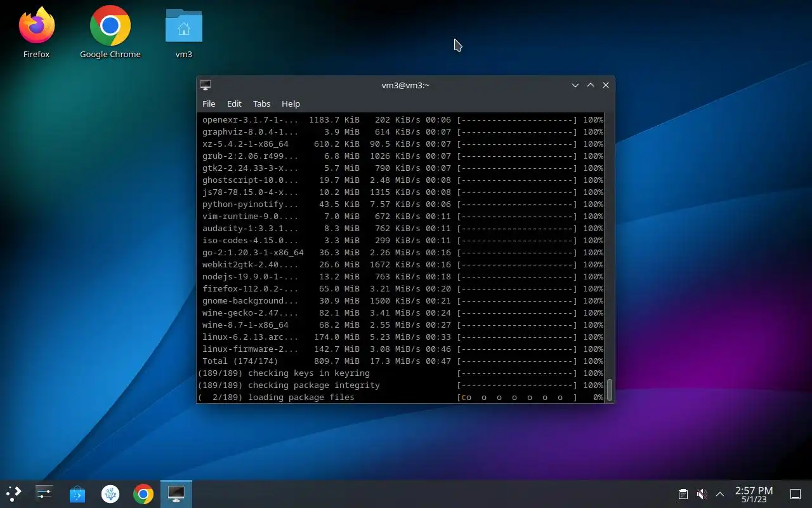Click the muted volume tray icon
812x508 pixels.
click(x=702, y=494)
